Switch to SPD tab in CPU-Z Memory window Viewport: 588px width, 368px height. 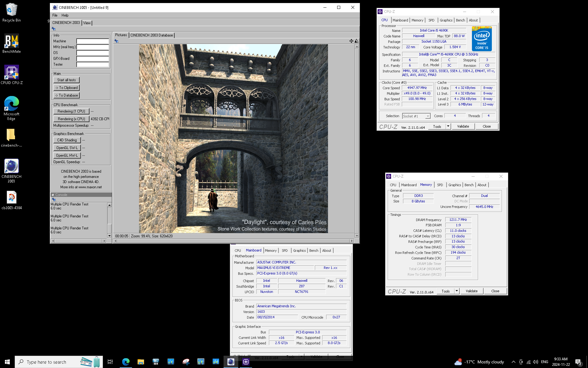440,185
